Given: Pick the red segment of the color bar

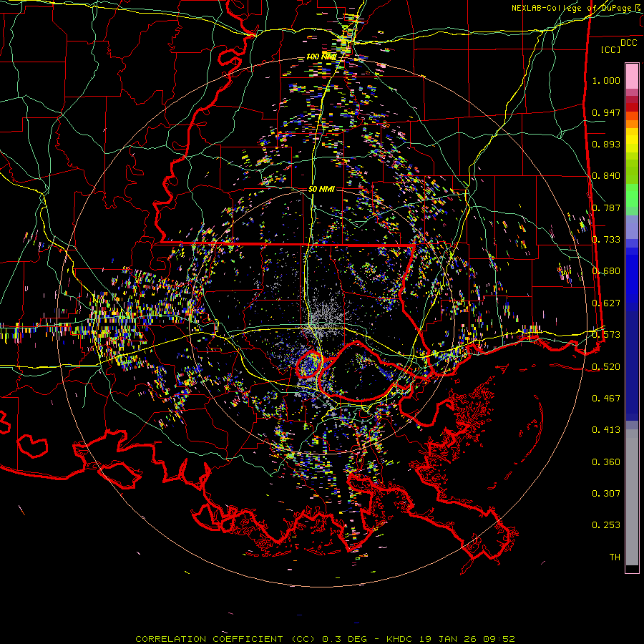Looking at the screenshot, I should 632,107.
